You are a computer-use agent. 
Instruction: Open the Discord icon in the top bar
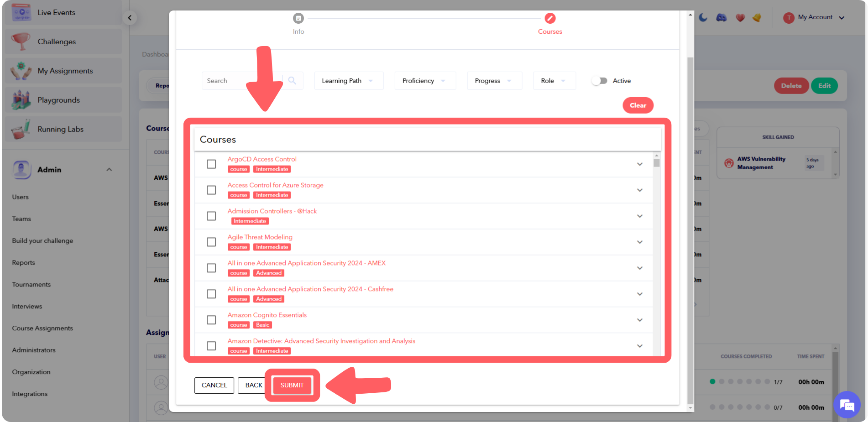click(722, 17)
